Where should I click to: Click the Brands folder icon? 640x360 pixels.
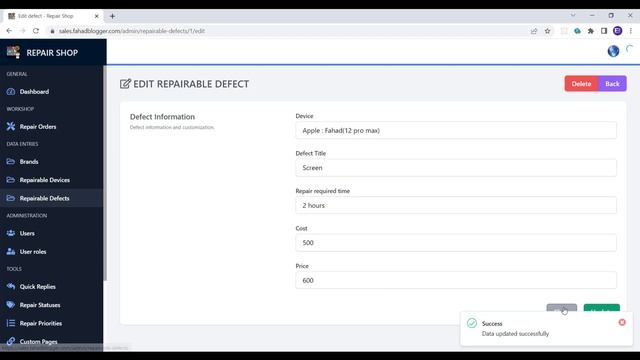11,162
